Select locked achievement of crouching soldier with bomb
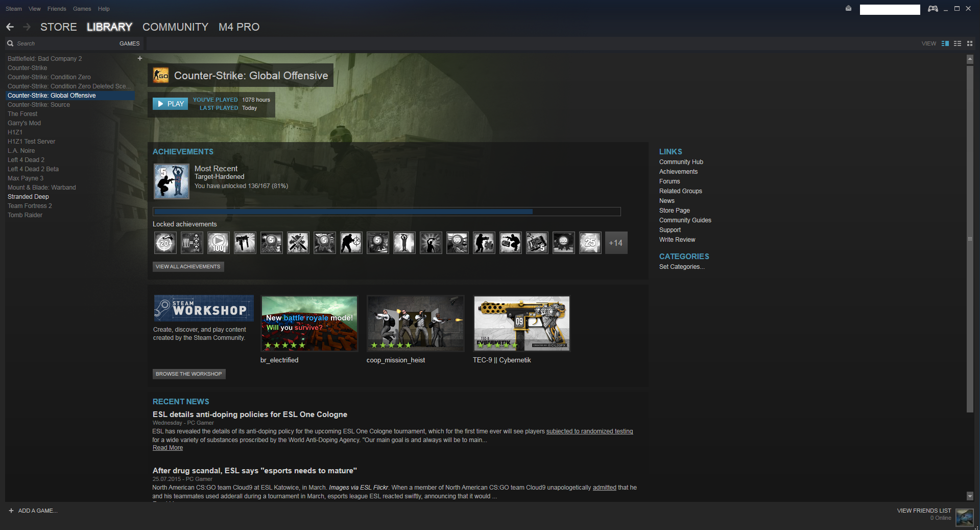980x530 pixels. tap(511, 243)
